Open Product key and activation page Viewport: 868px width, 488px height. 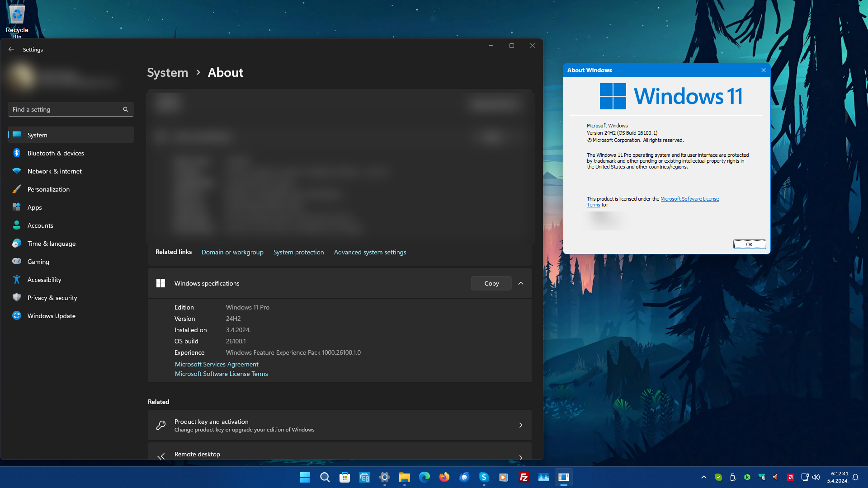tap(340, 425)
